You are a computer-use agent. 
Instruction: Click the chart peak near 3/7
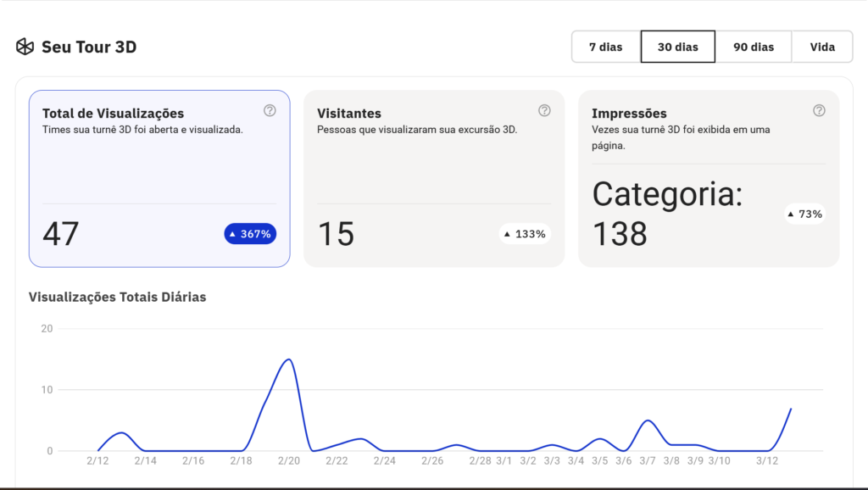[648, 420]
